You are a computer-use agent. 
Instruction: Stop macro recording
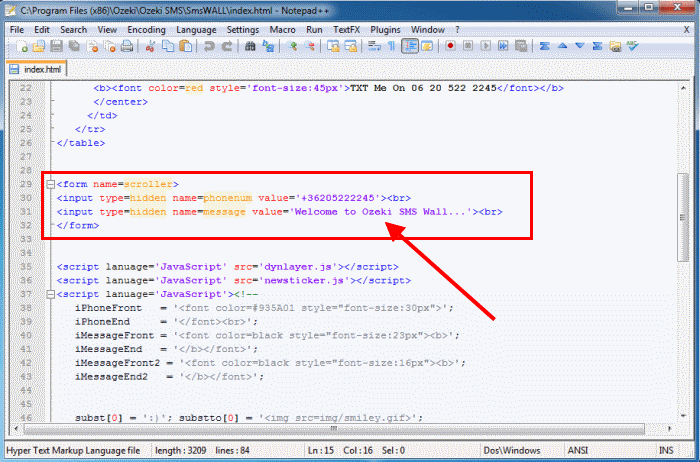tap(468, 46)
